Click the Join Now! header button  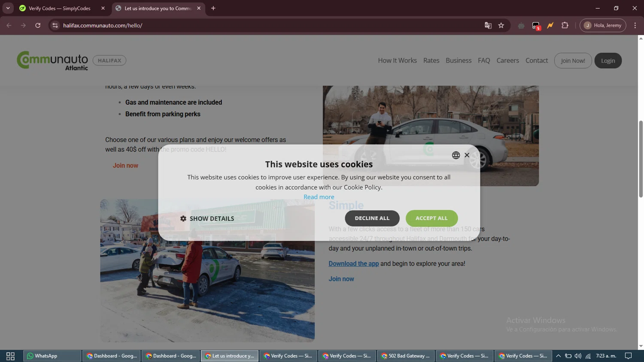coord(573,60)
